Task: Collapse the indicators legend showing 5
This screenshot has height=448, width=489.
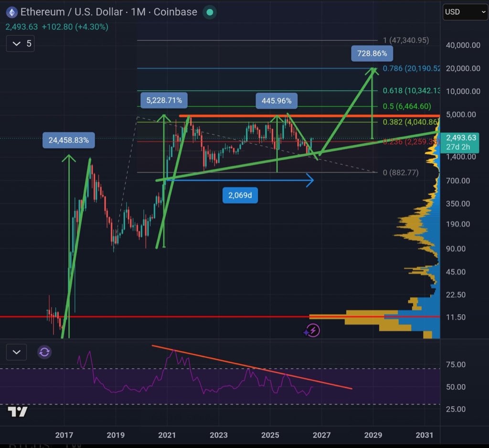Action: (x=20, y=43)
